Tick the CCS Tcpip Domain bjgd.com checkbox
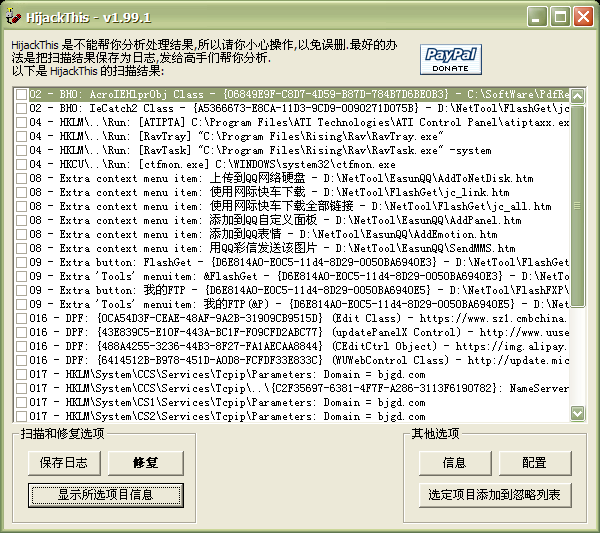600x533 pixels. point(21,374)
